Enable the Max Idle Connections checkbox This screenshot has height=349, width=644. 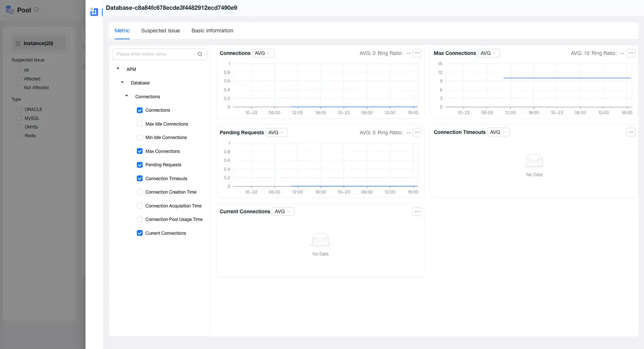point(140,124)
